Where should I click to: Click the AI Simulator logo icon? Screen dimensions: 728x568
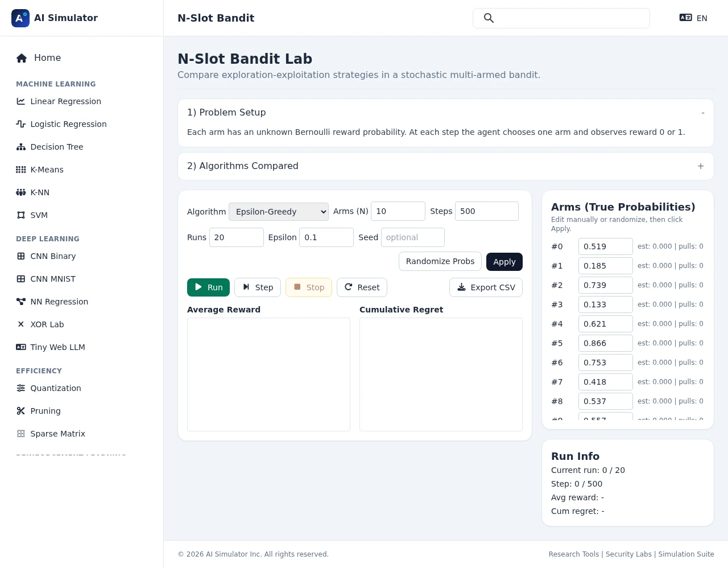pyautogui.click(x=20, y=18)
